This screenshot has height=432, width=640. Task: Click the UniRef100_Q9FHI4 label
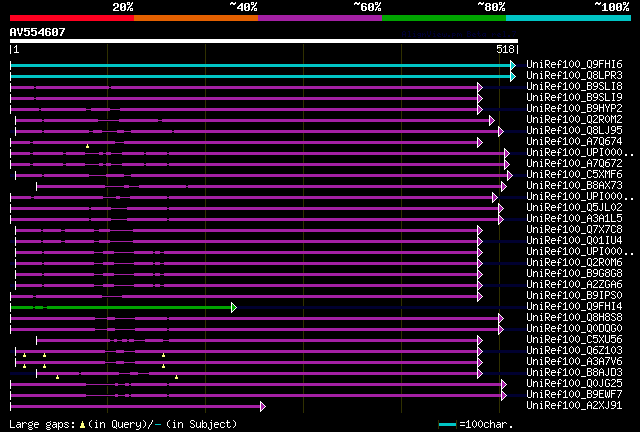point(574,307)
